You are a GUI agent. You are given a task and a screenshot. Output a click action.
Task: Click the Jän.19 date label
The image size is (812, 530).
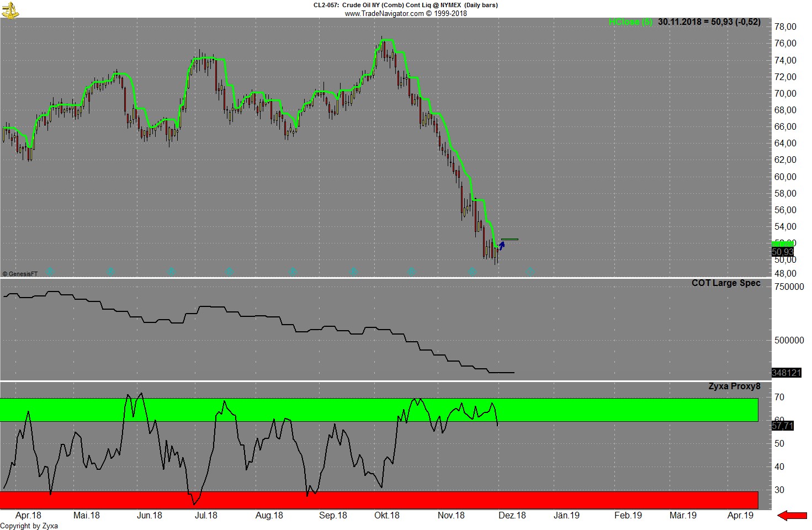point(567,516)
